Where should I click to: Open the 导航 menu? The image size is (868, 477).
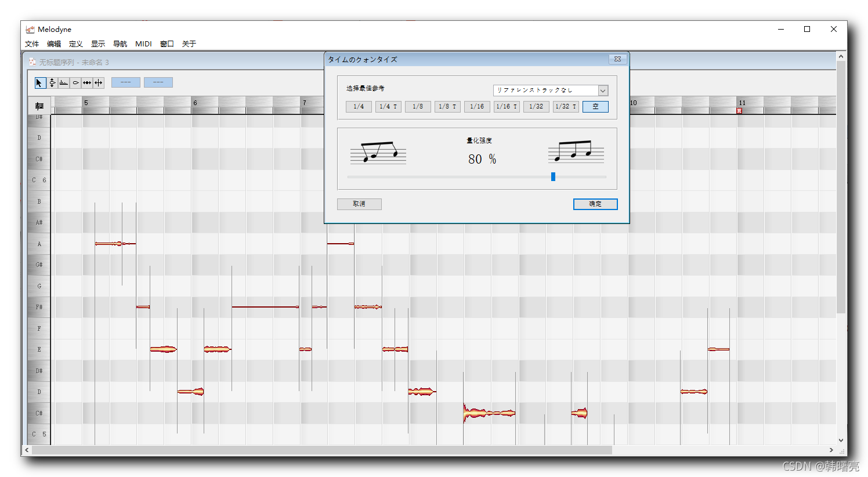(x=120, y=44)
